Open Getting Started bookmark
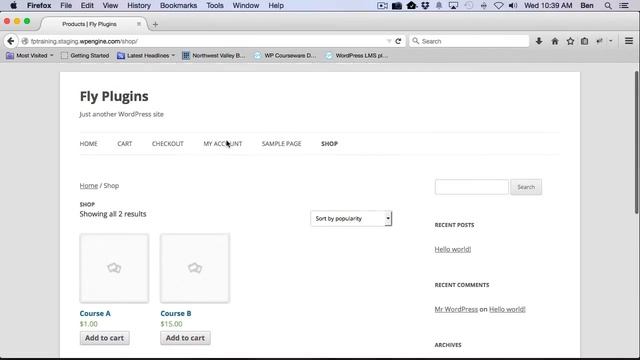Viewport: 640px width, 360px height. [85, 56]
